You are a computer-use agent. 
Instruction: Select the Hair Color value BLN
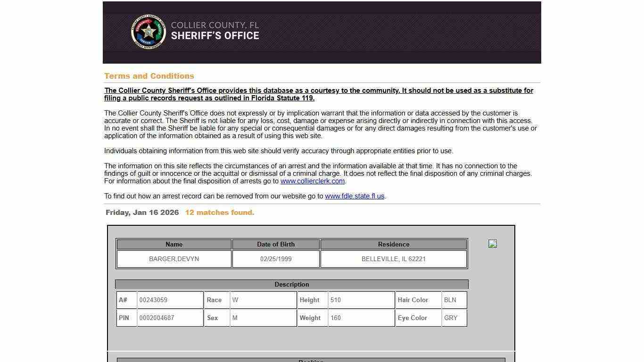click(x=450, y=300)
